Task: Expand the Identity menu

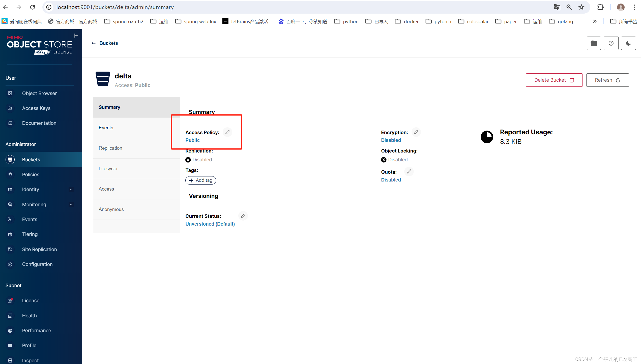Action: [71, 189]
